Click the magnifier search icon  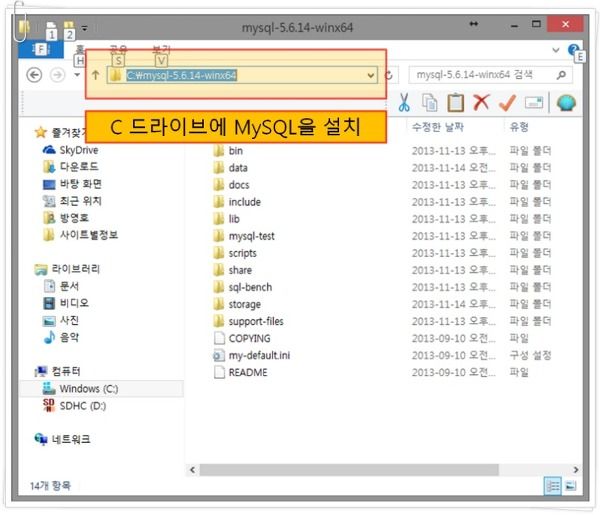[x=561, y=75]
